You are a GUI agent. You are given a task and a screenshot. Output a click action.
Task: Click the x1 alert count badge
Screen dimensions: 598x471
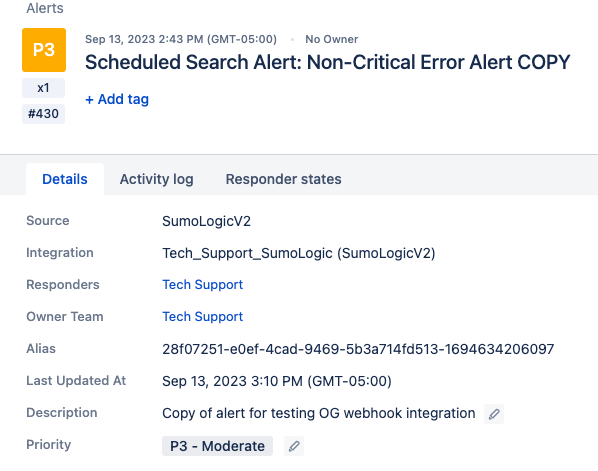point(43,88)
